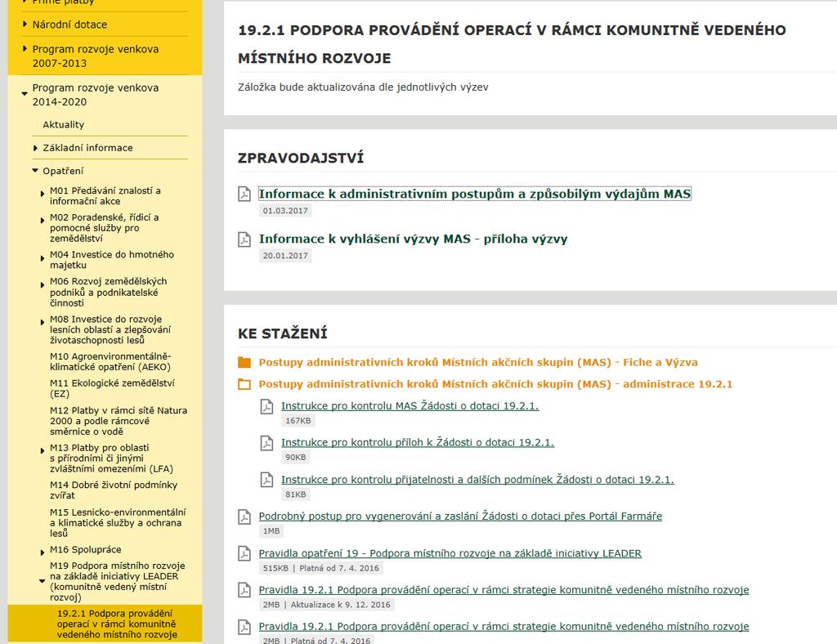
Task: Open M08 Investice do rozvoje lesních oblastí
Action: (110, 329)
